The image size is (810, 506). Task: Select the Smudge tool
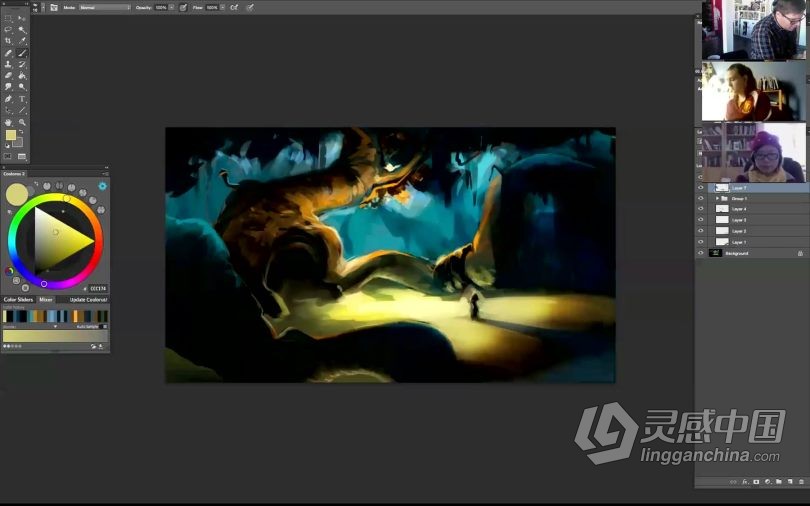pyautogui.click(x=8, y=87)
